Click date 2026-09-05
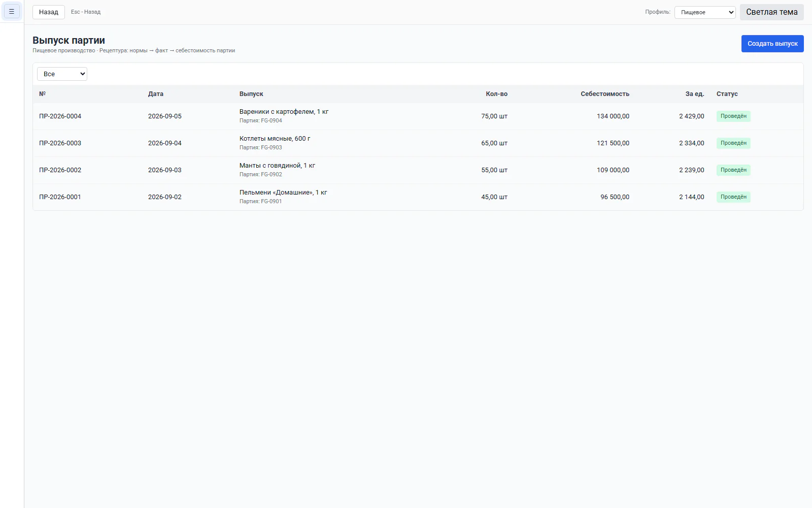Viewport: 812px width, 508px height. 164,116
